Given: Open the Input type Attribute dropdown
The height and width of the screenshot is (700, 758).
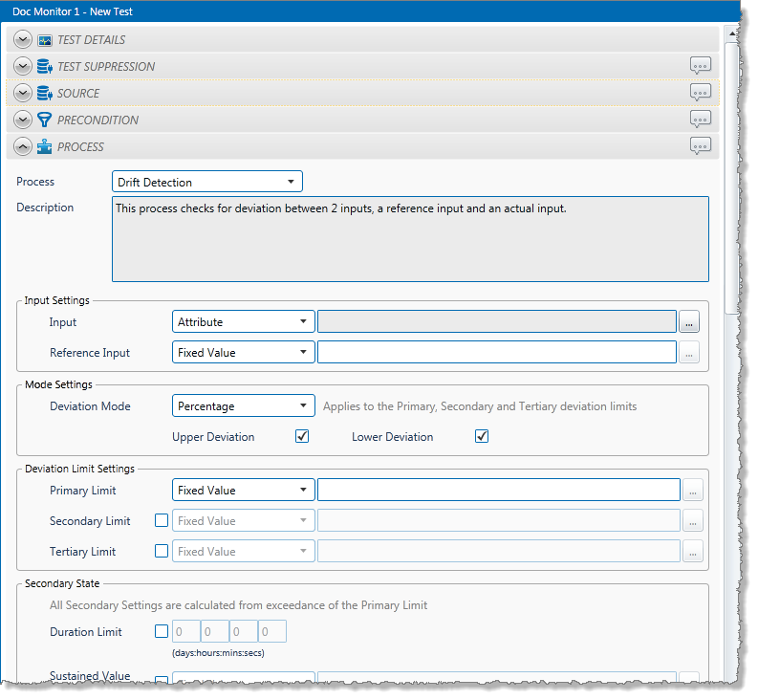Looking at the screenshot, I should [x=244, y=322].
